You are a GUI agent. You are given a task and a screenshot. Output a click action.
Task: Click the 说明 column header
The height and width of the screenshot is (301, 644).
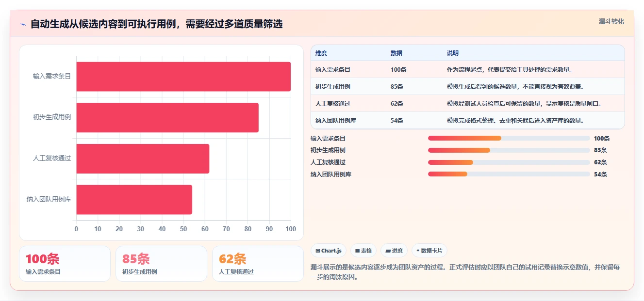click(x=452, y=53)
